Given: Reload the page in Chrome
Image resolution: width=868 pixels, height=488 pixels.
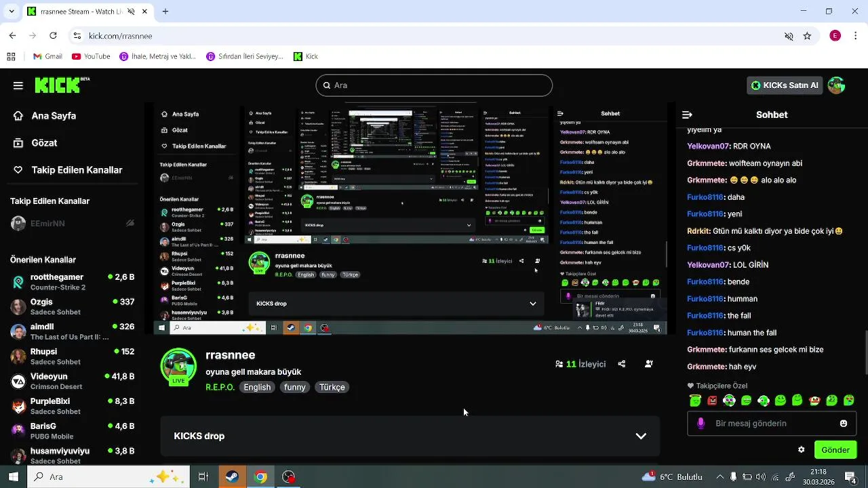Looking at the screenshot, I should coord(53,36).
